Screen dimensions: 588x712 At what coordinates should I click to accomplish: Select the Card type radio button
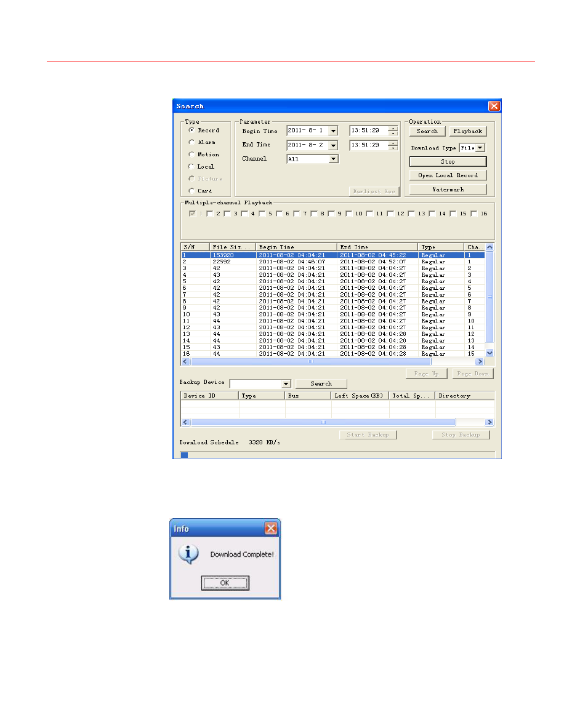pyautogui.click(x=191, y=191)
